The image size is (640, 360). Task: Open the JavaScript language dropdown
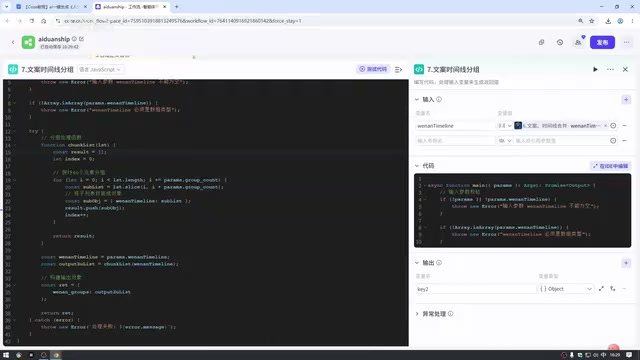100,70
